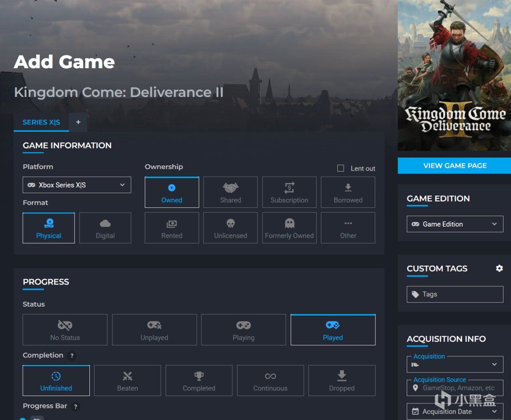Choose Unlicensed ownership

pyautogui.click(x=230, y=228)
